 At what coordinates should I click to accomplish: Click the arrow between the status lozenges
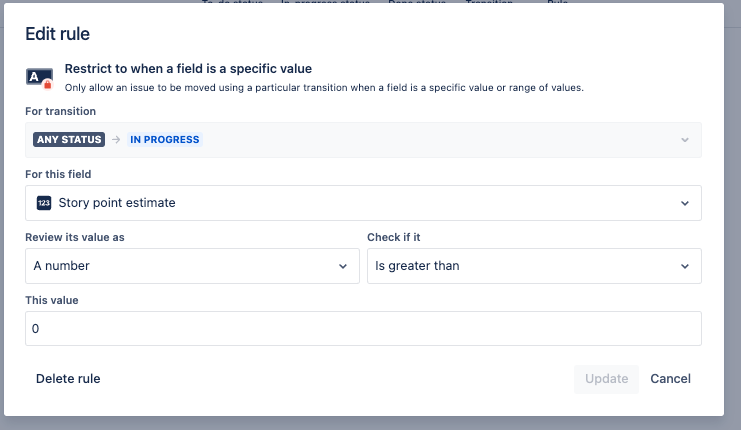(116, 139)
